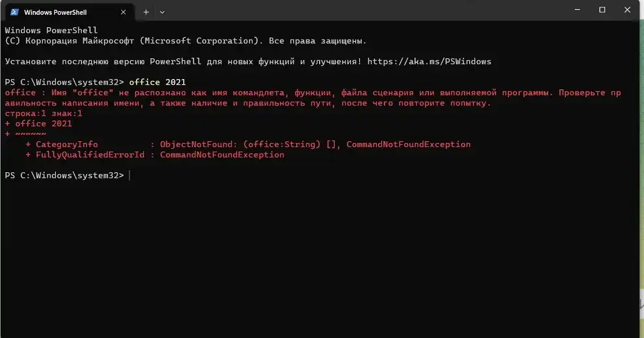Click the CategoryInfo ObjectNotFound line
Viewport: 644px width, 338px height.
248,144
